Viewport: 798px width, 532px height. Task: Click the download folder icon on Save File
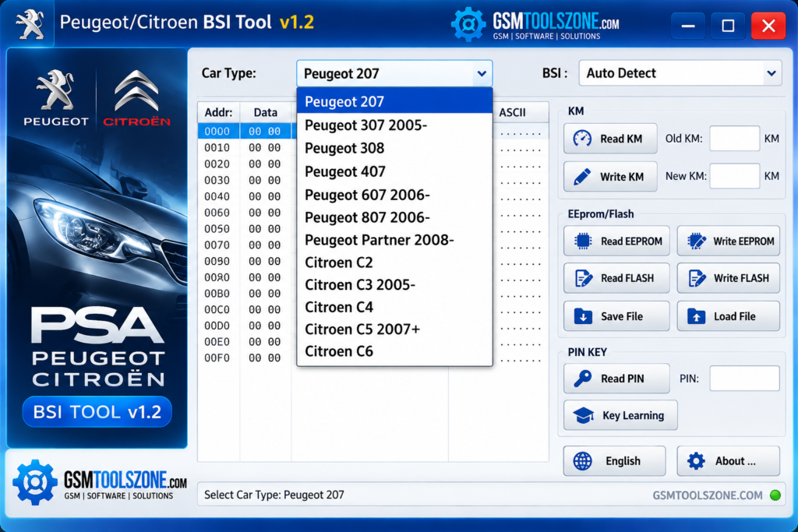tap(583, 315)
